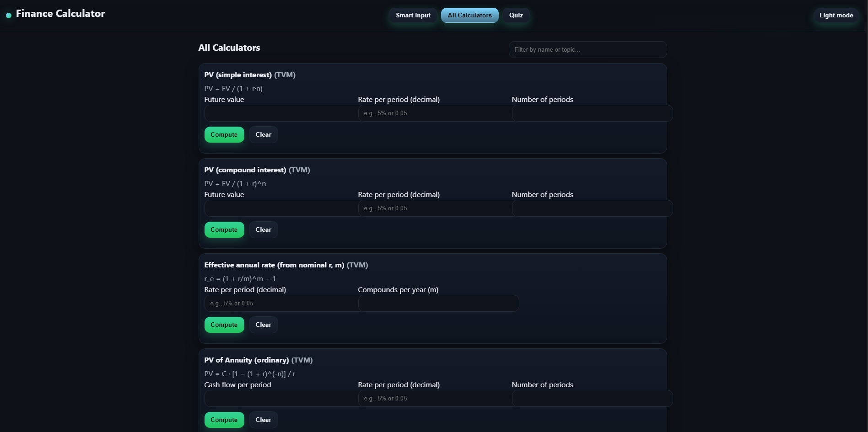Viewport: 868px width, 432px height.
Task: Click Number of periods field in PV simple interest
Action: coord(592,113)
